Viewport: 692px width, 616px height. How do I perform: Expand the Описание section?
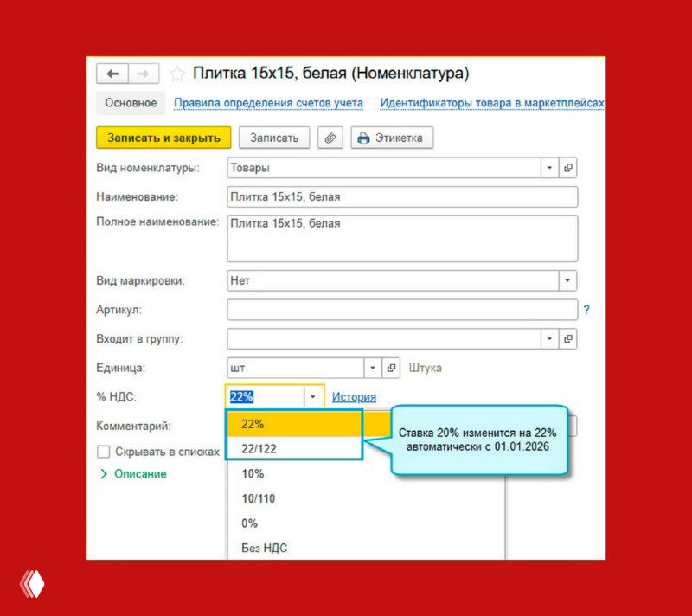(x=133, y=474)
